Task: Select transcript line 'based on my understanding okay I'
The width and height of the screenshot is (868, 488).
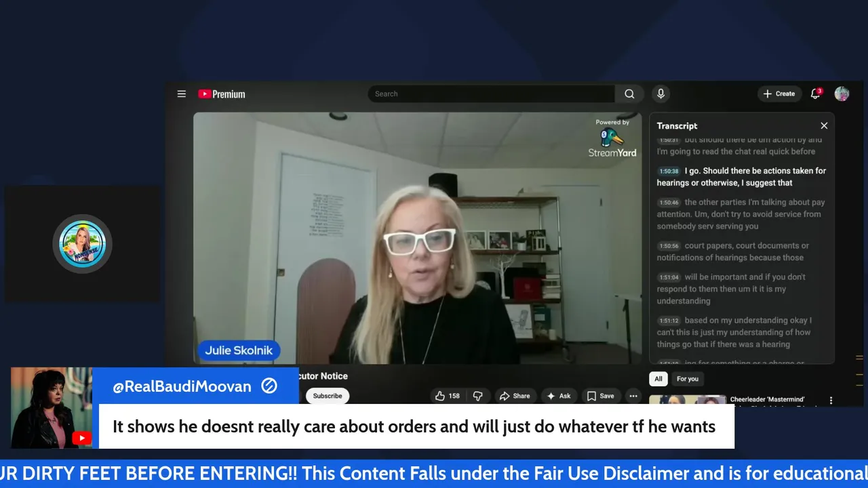Action: pyautogui.click(x=748, y=321)
